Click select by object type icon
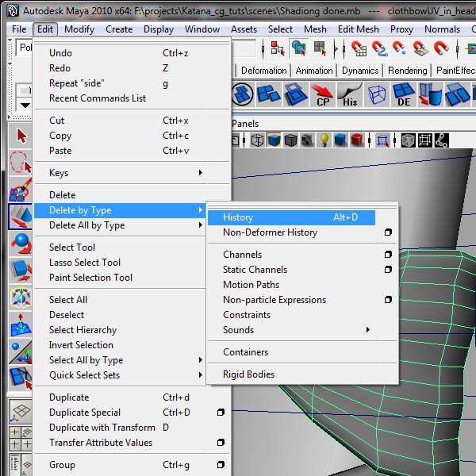The image size is (476, 476). click(299, 48)
